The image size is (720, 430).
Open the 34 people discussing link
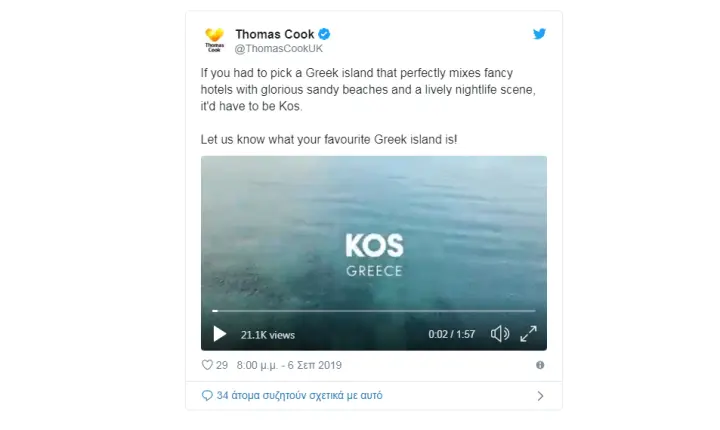coord(299,396)
